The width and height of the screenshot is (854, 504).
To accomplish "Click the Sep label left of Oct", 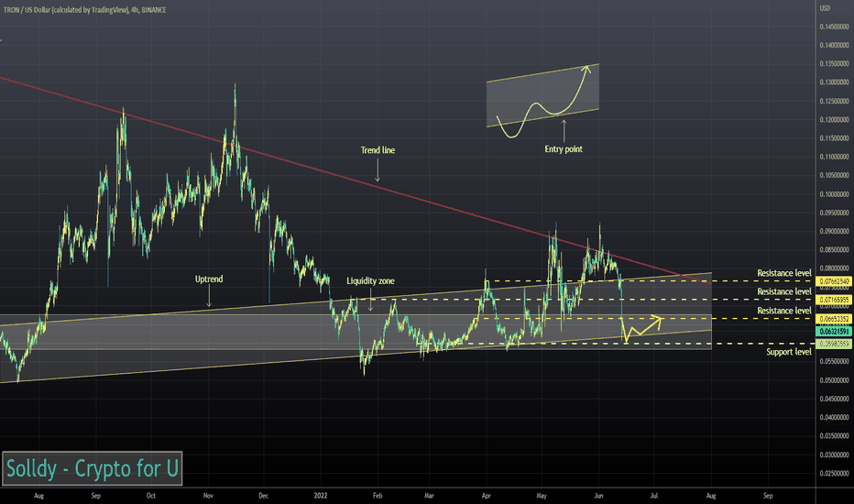I will point(96,496).
